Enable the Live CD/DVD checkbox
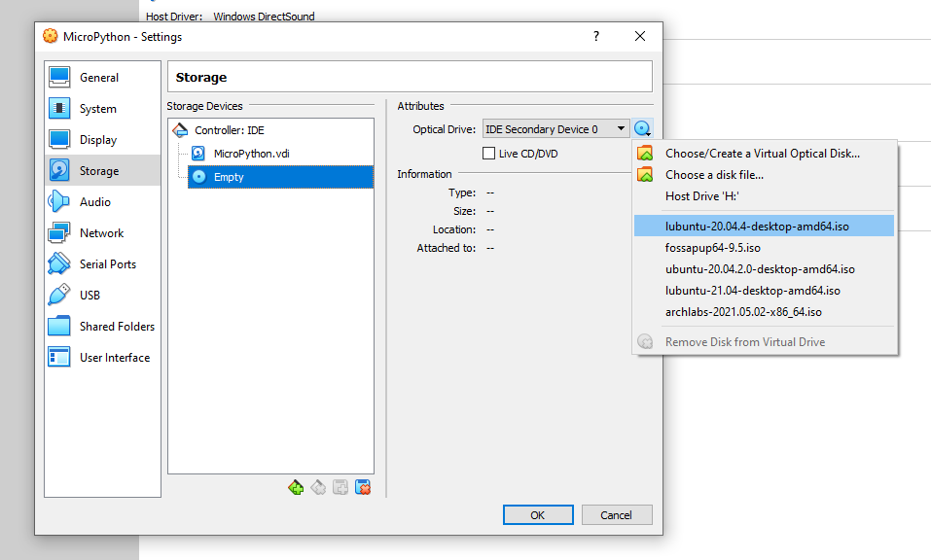The width and height of the screenshot is (931, 560). pos(488,154)
